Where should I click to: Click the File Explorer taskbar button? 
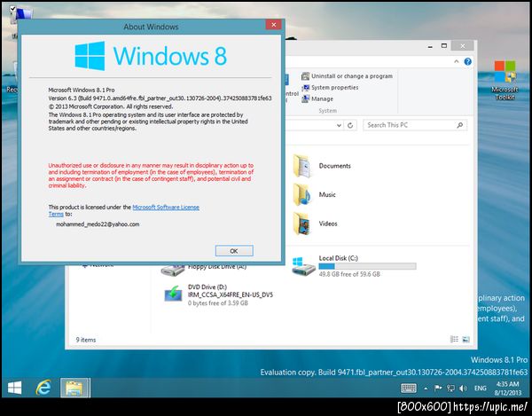click(x=75, y=388)
